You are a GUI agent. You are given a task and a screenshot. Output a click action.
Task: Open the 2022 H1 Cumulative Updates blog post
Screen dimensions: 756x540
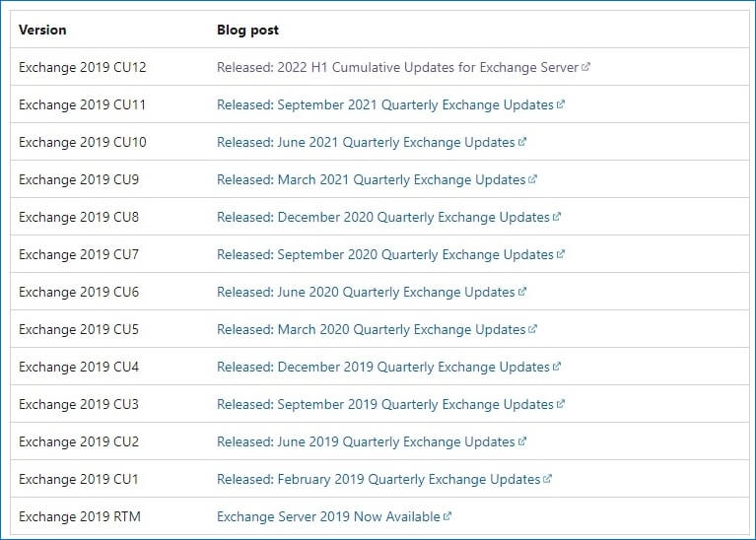(397, 67)
